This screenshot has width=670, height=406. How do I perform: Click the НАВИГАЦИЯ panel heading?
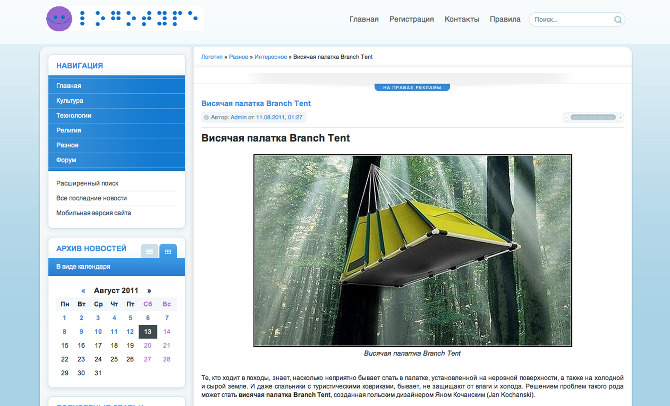[x=80, y=66]
